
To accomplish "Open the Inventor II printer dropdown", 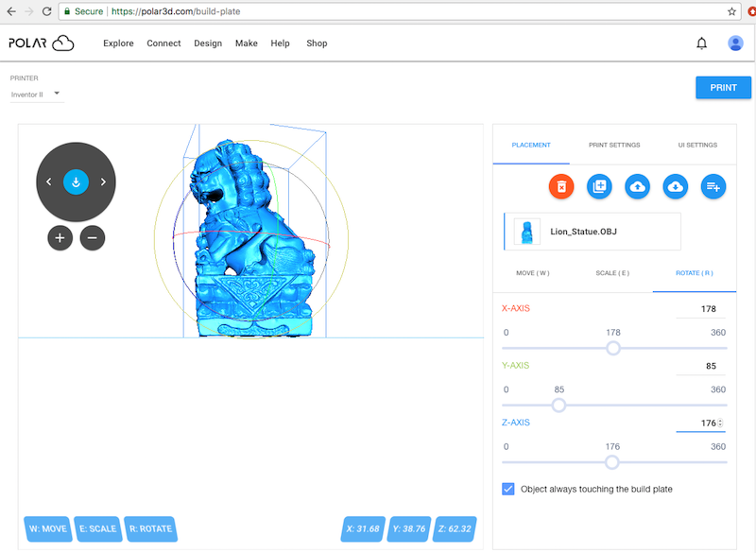I will [36, 94].
